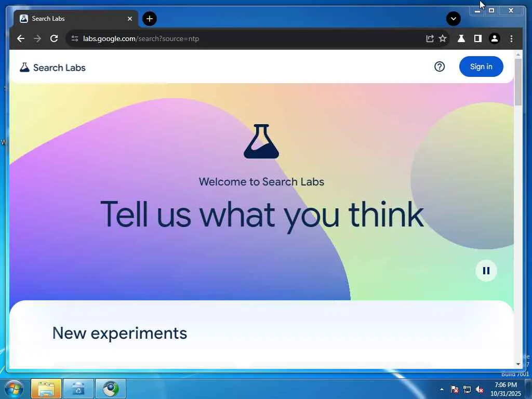Bookmark this tab with the star icon
532x399 pixels.
point(443,38)
